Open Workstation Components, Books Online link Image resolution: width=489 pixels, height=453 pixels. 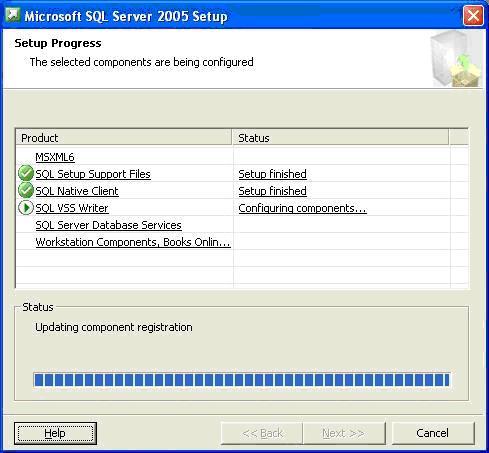[133, 242]
